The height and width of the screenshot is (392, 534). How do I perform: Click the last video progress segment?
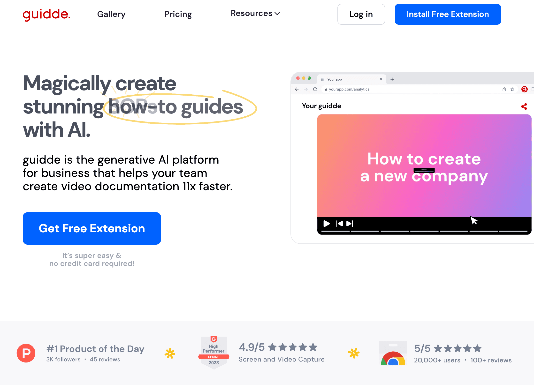[513, 231]
